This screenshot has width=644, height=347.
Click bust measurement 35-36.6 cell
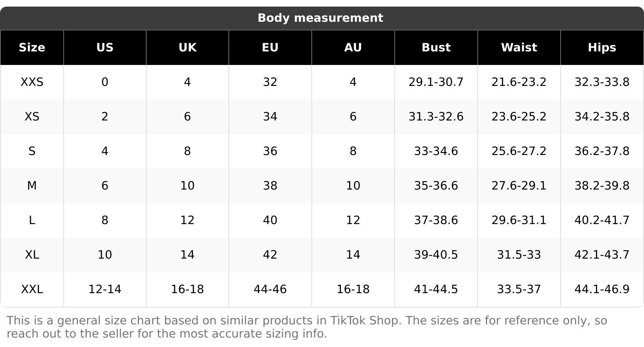436,186
